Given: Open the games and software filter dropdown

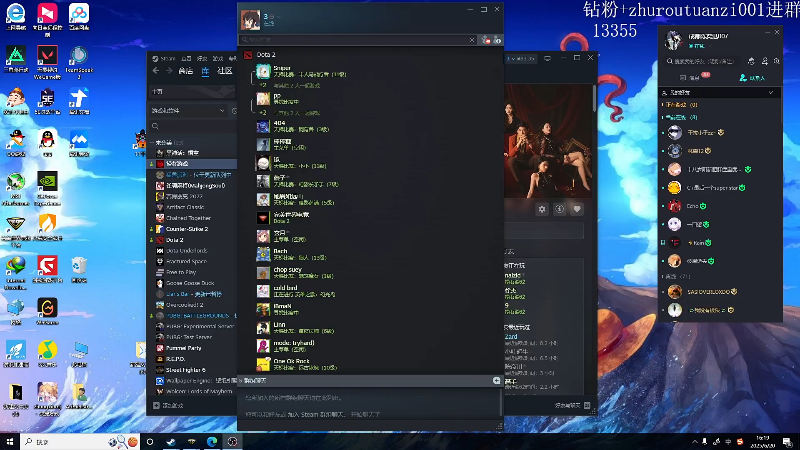Looking at the screenshot, I should click(x=188, y=111).
